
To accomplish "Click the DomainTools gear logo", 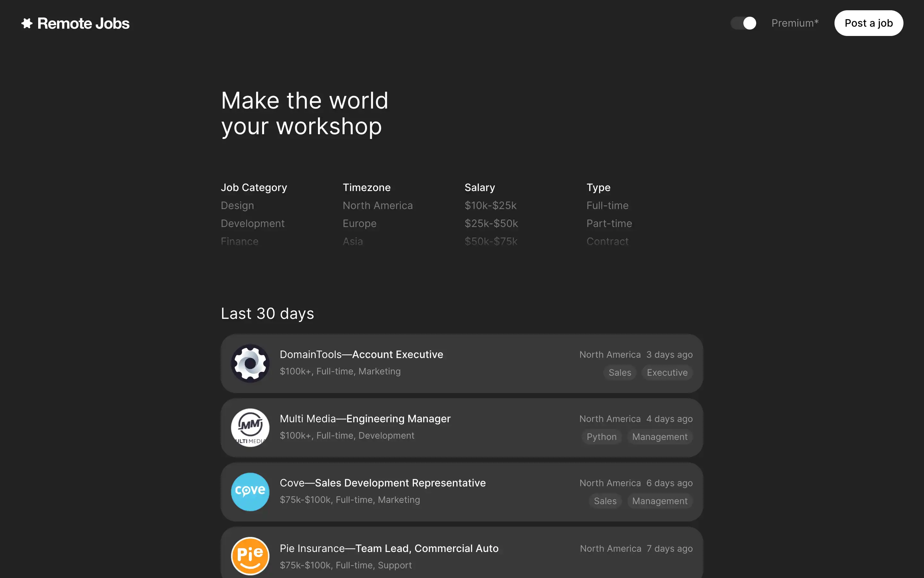I will (250, 363).
